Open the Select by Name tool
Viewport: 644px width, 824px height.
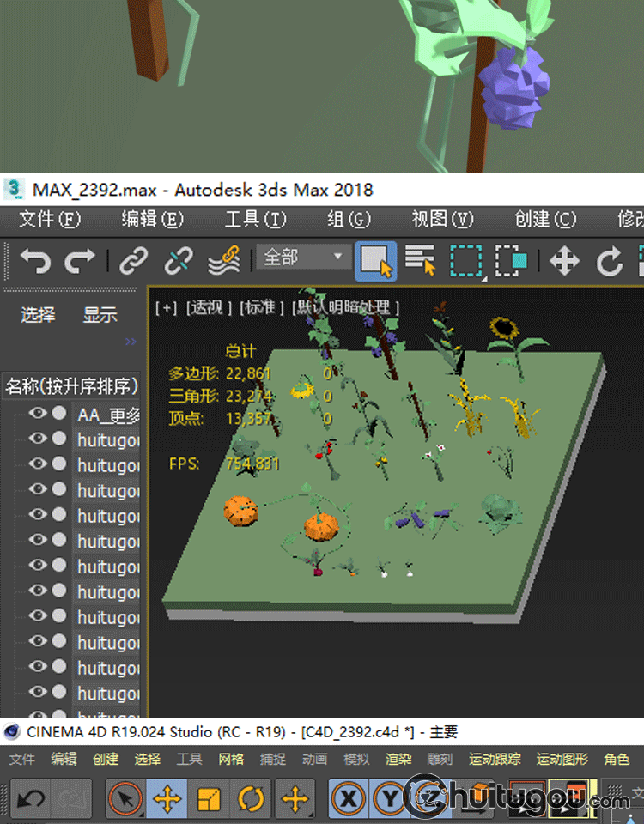point(420,260)
